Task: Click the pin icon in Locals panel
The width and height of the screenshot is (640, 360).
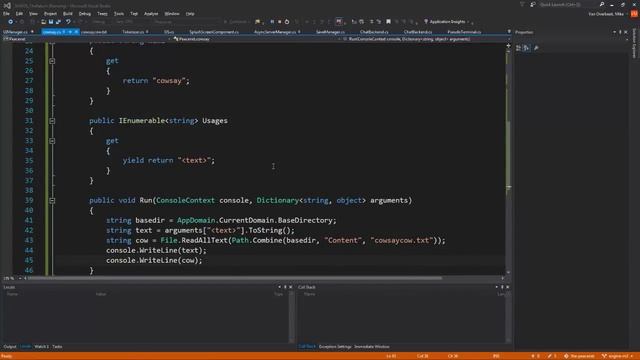Action: tap(285, 287)
